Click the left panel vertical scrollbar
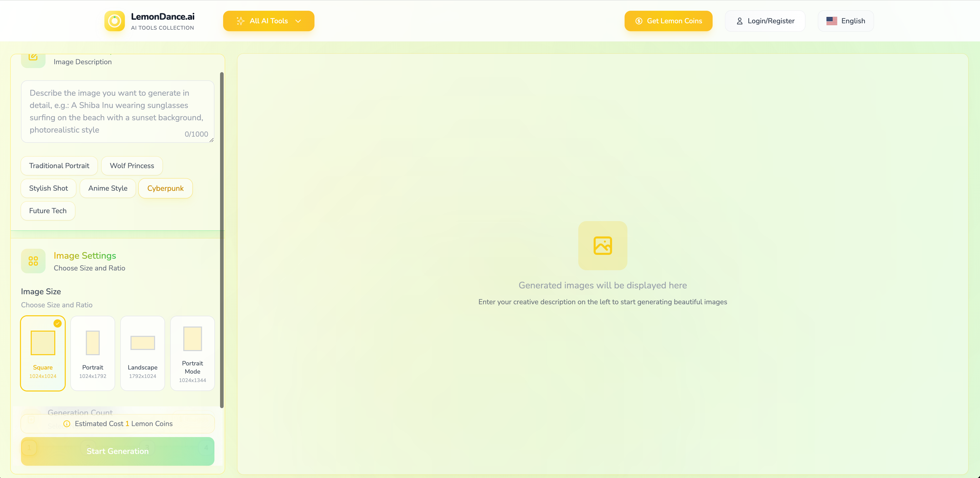Image resolution: width=980 pixels, height=478 pixels. tap(222, 240)
